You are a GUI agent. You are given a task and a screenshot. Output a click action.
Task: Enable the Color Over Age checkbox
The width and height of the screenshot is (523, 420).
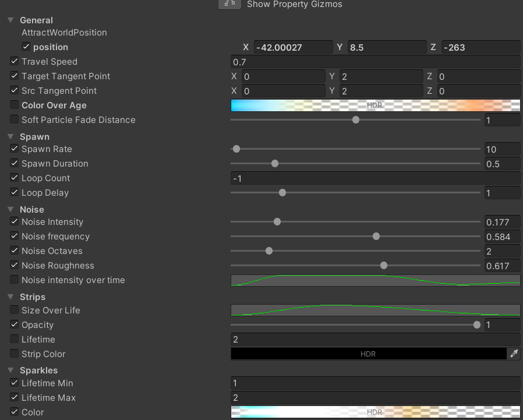[x=15, y=105]
